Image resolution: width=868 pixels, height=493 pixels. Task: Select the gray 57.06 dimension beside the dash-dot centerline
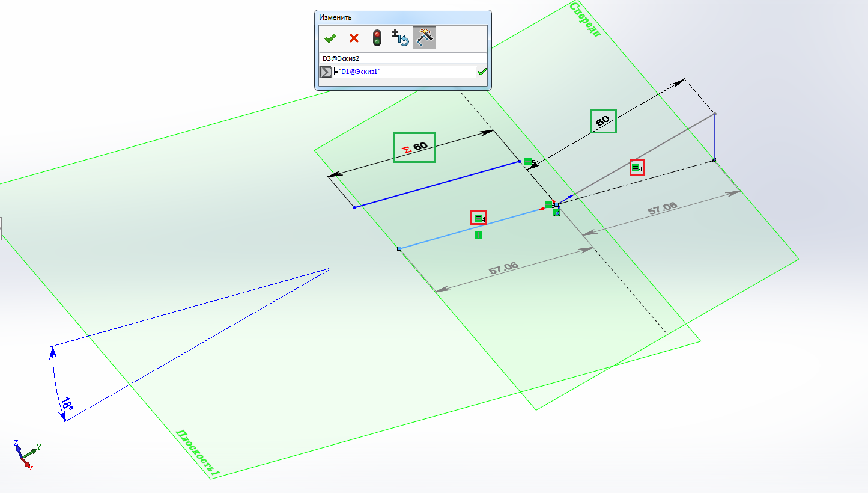tap(663, 209)
